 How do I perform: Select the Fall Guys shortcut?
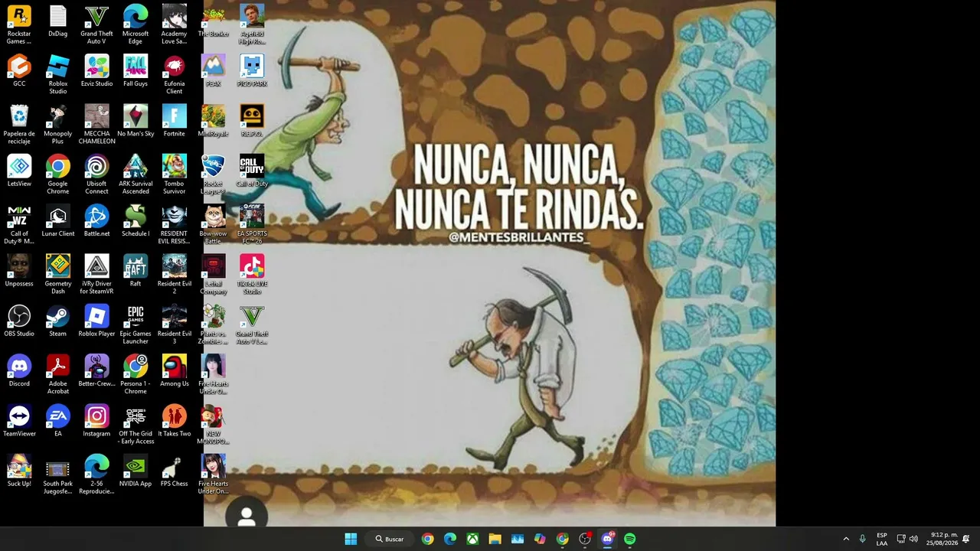[136, 71]
